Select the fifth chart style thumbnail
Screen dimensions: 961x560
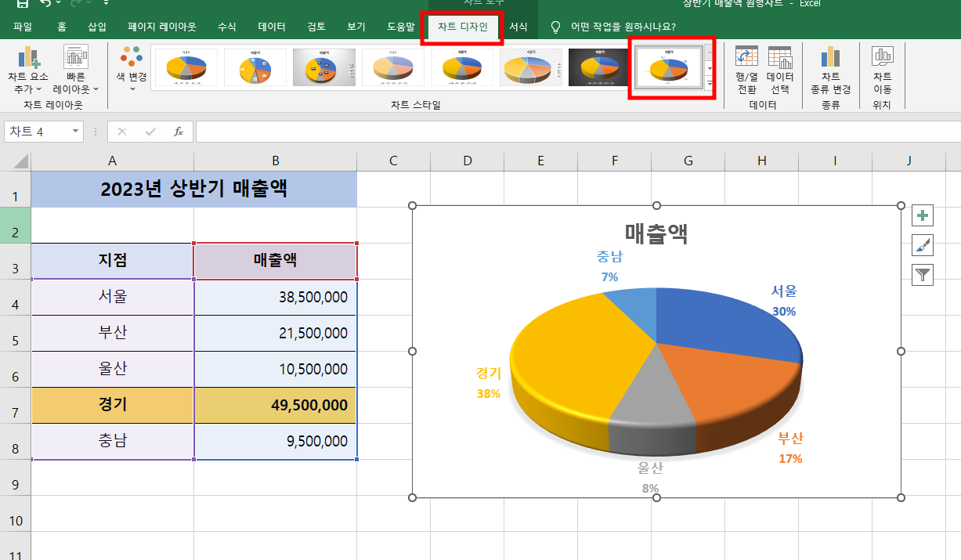click(x=462, y=67)
